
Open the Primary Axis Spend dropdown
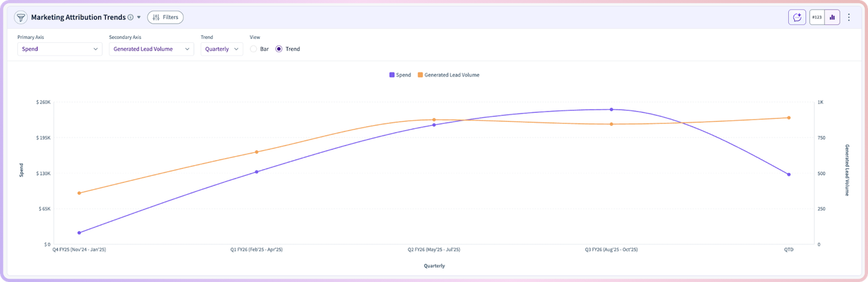(x=60, y=49)
